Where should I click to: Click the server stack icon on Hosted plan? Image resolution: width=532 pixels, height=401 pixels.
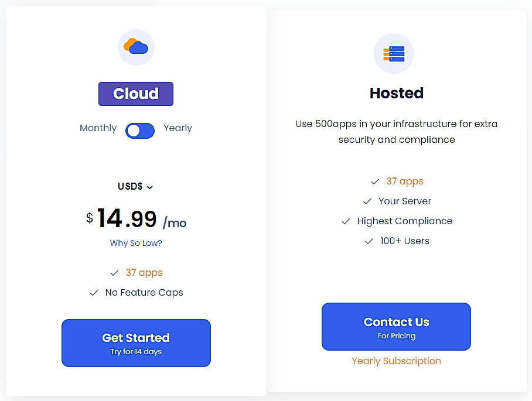pyautogui.click(x=394, y=53)
